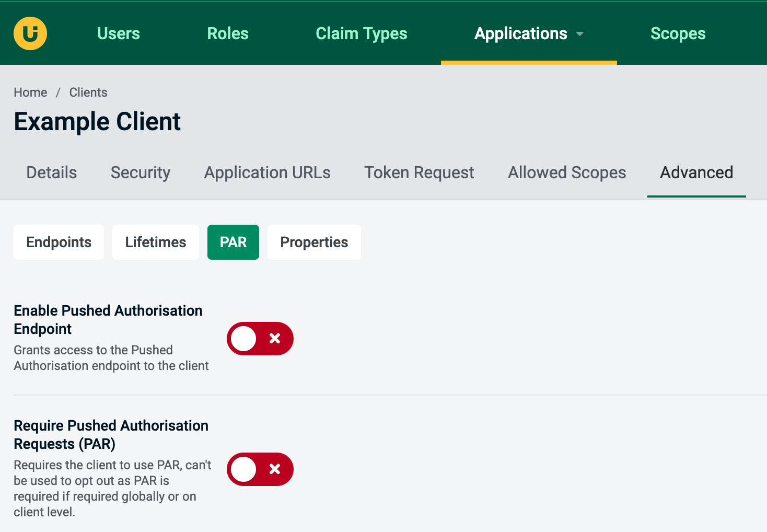Switch to the Allowed Scopes tab
Screen dimensions: 767x532
567,172
